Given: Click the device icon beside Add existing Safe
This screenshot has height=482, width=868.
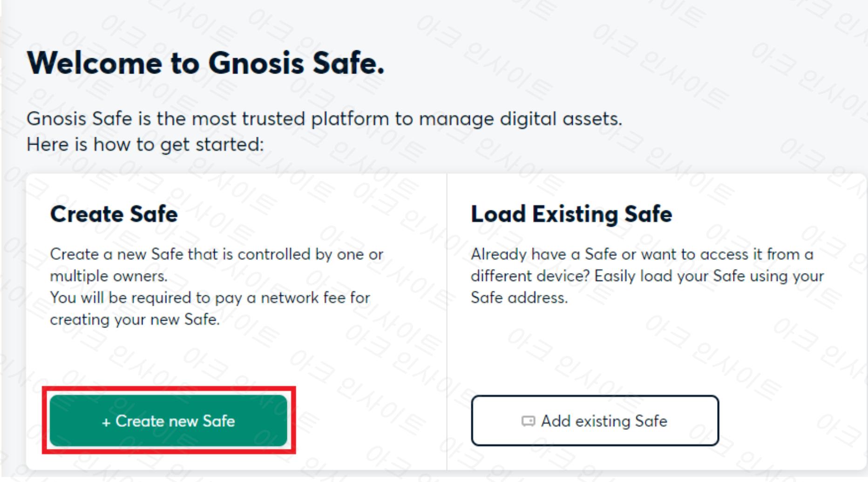Looking at the screenshot, I should click(x=528, y=421).
